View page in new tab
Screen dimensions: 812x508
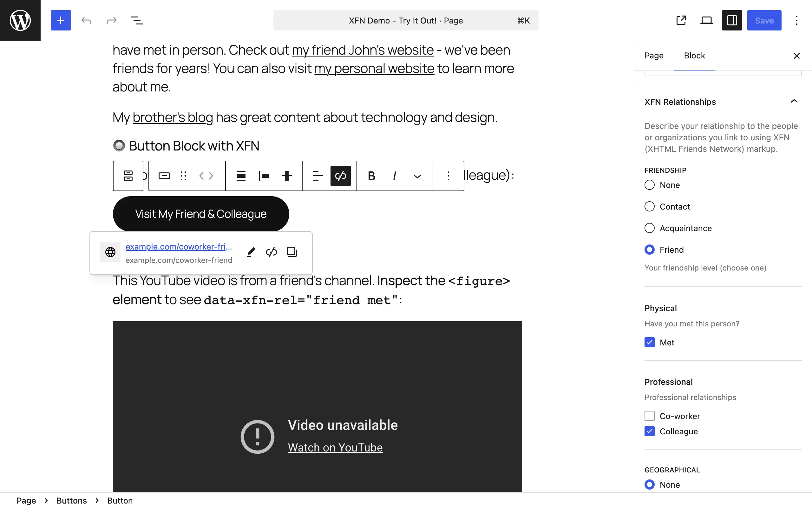681,21
